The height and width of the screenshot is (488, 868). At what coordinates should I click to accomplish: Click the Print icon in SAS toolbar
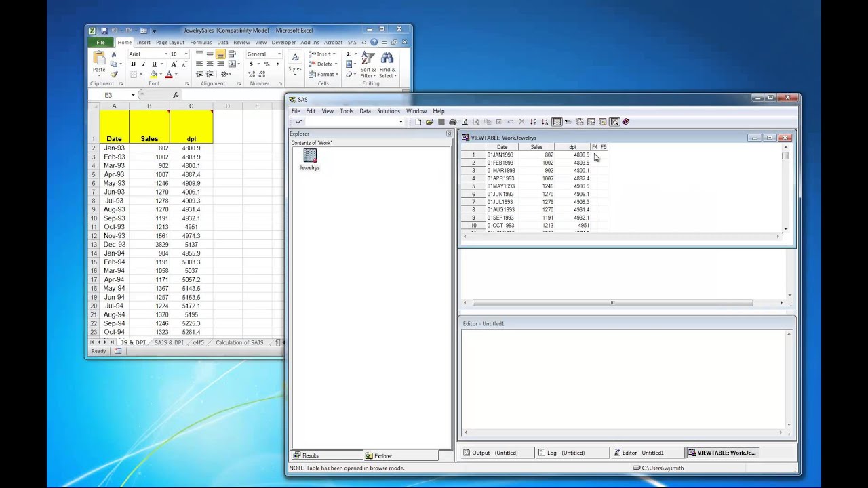[x=453, y=122]
